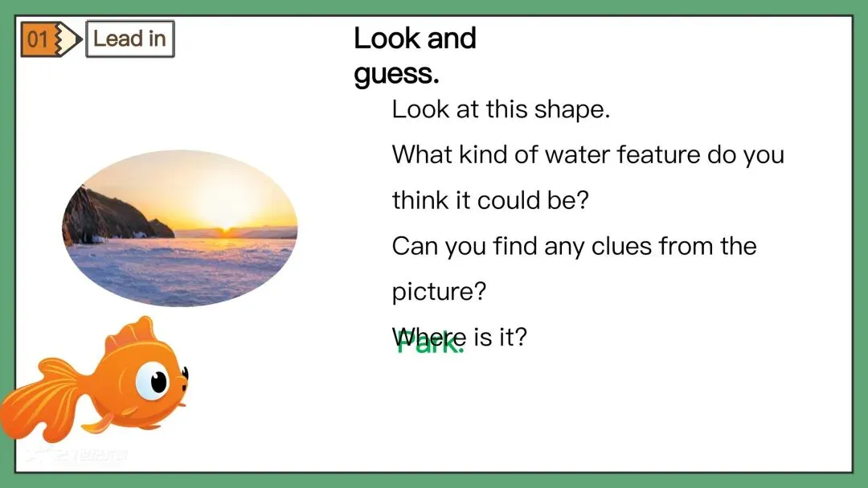
Task: Select the green "Park." answer text
Action: click(x=430, y=344)
